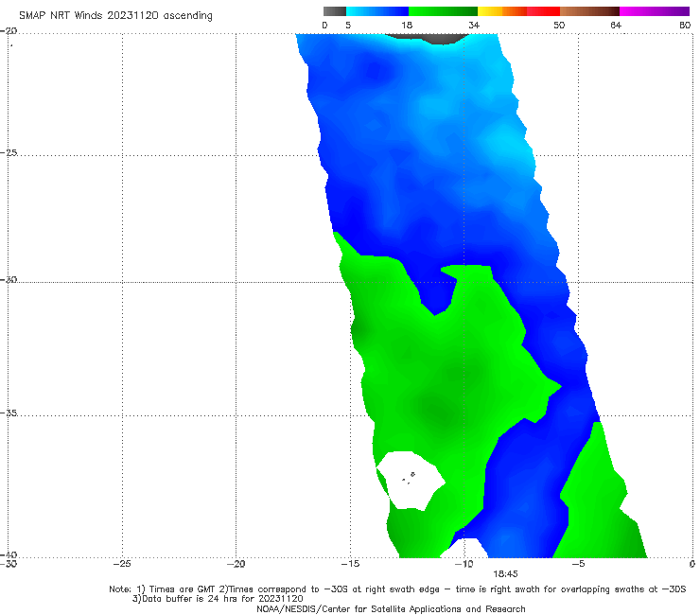Viewport: 700px width, 615px height.
Task: Select the green 18–34 color bar segment
Action: tap(443, 11)
